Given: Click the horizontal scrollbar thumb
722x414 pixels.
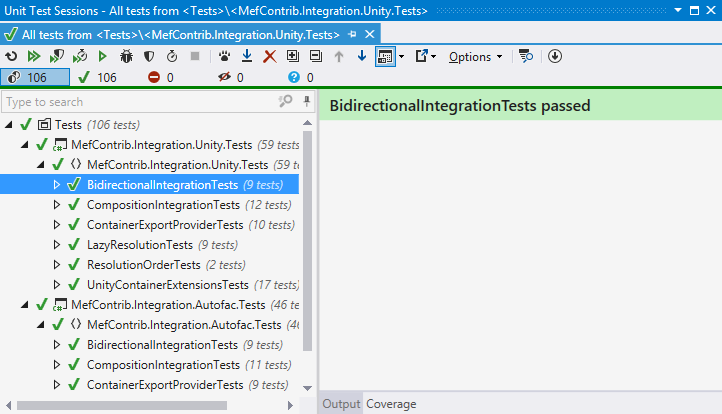Looking at the screenshot, I should 122,406.
